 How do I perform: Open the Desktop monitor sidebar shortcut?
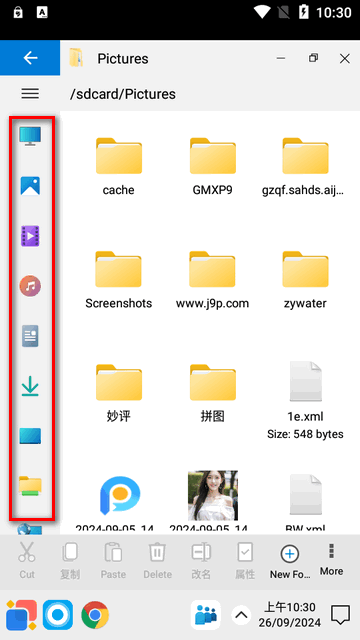click(x=30, y=136)
